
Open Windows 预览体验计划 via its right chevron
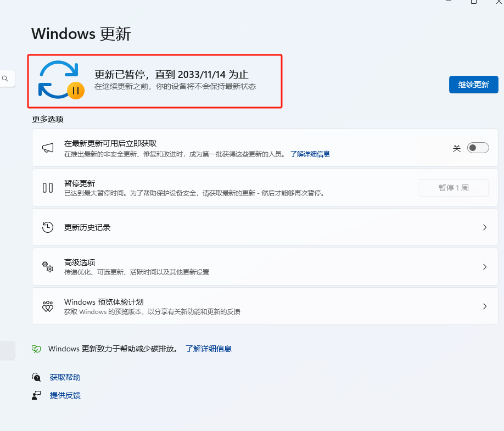pos(485,306)
